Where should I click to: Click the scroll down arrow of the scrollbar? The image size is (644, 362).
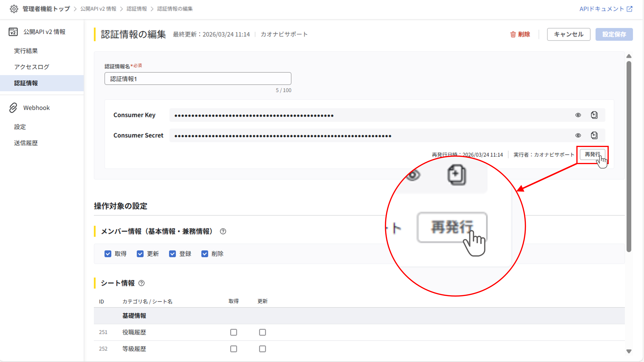(x=629, y=351)
